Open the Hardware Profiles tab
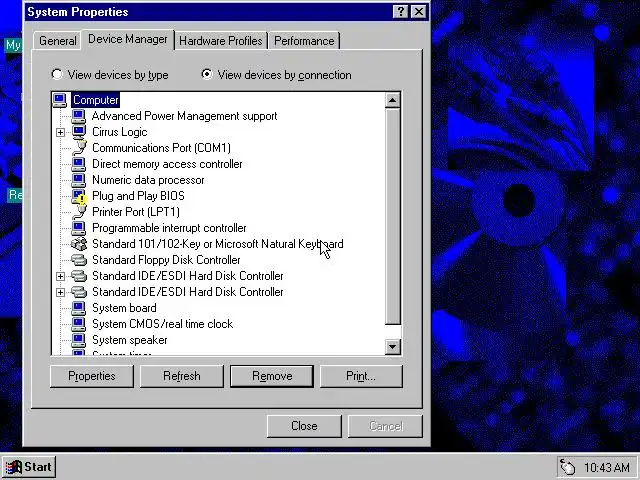 pyautogui.click(x=221, y=41)
